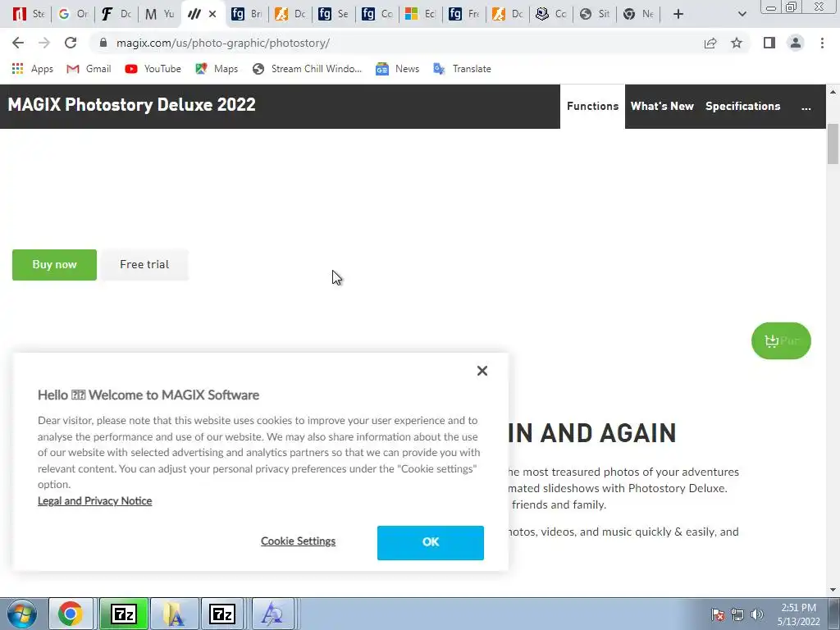840x630 pixels.
Task: Close the active MAGIX tab
Action: pos(212,14)
